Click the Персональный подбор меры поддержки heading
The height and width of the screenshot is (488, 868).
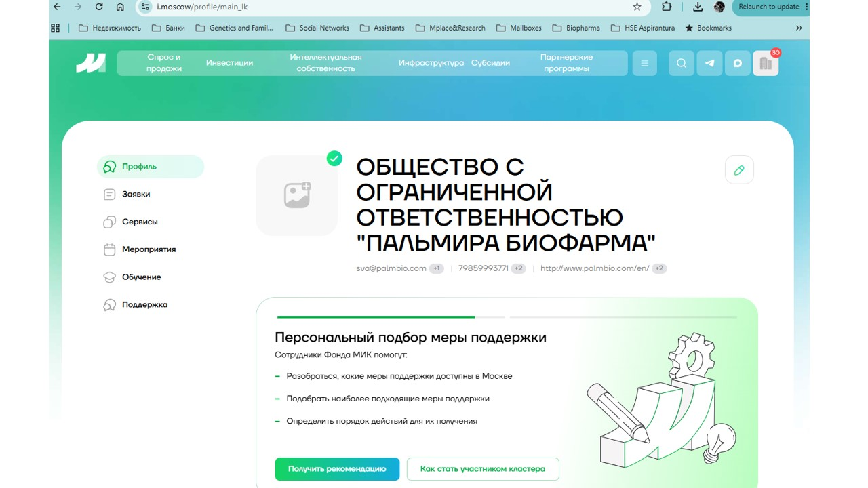(x=410, y=338)
